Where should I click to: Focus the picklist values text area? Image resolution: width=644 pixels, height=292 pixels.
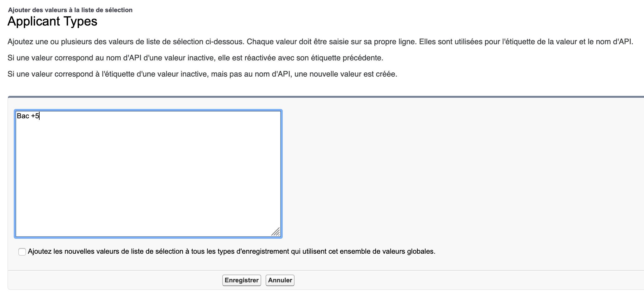coord(148,174)
